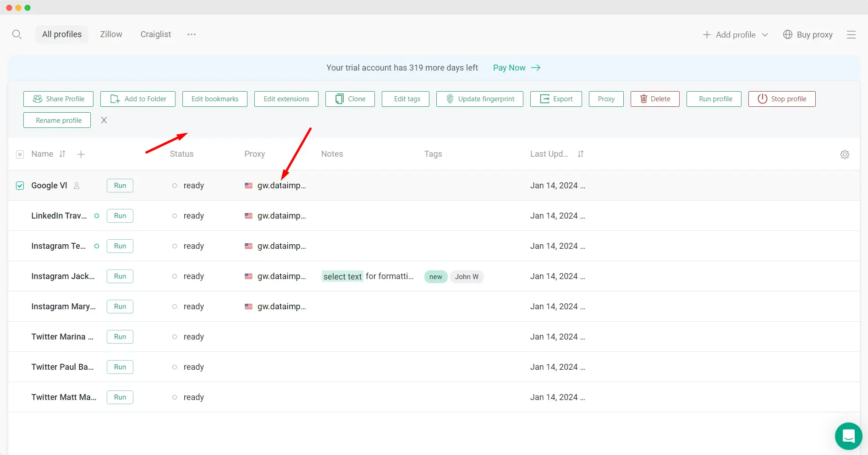Open the more folders ellipsis menu
The height and width of the screenshot is (455, 868).
coord(192,34)
